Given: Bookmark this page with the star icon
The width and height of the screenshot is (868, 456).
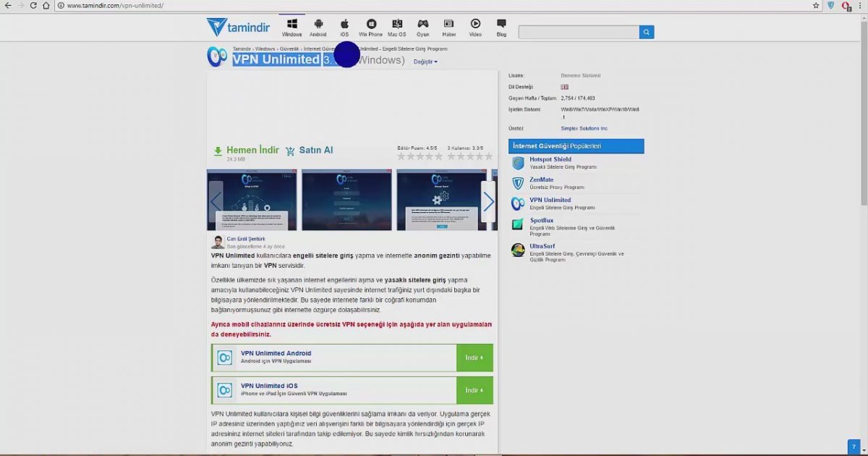Looking at the screenshot, I should pyautogui.click(x=816, y=5).
